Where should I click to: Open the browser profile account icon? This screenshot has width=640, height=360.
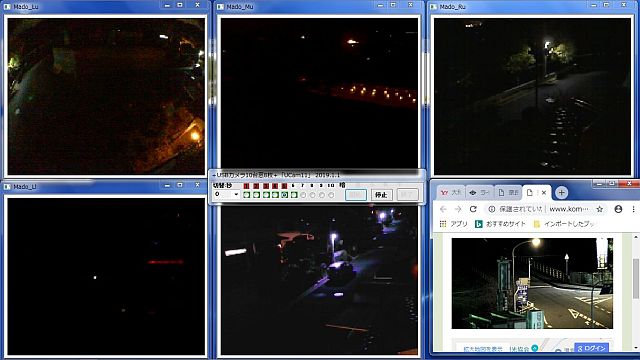click(x=618, y=209)
